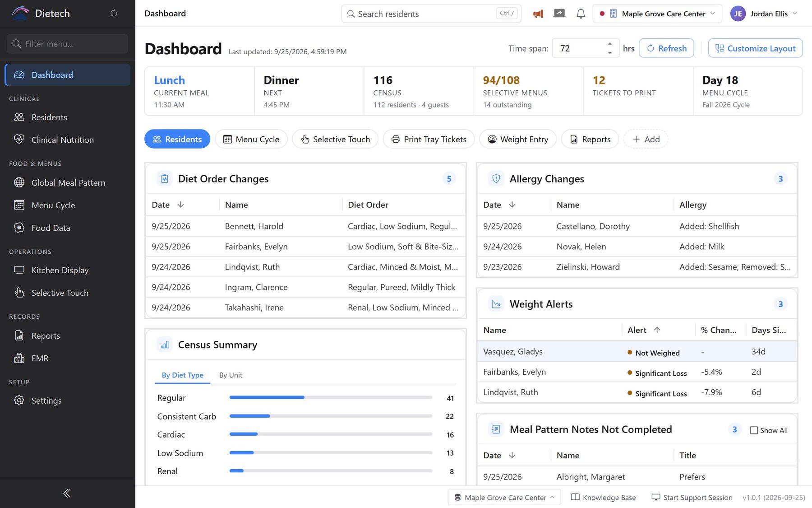Click the Add quick link button
The image size is (812, 508).
pos(646,139)
